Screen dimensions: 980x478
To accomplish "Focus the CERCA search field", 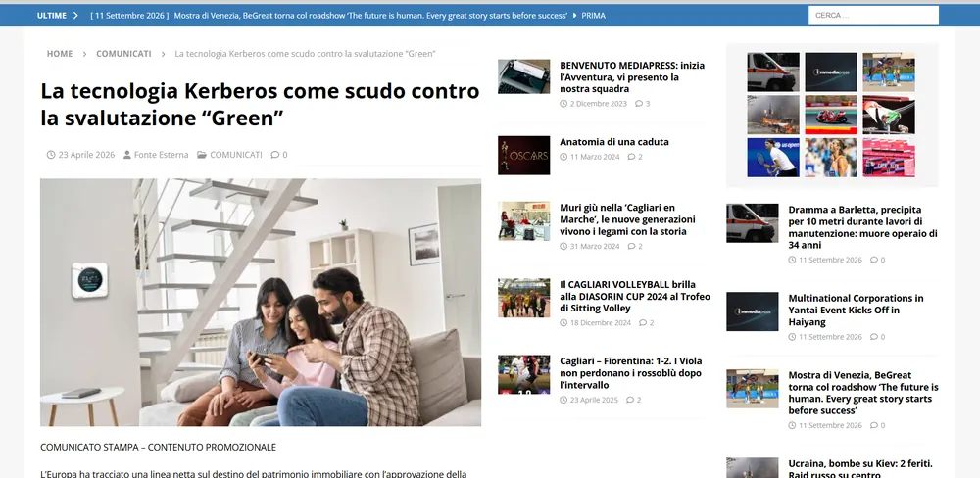I will [x=873, y=16].
